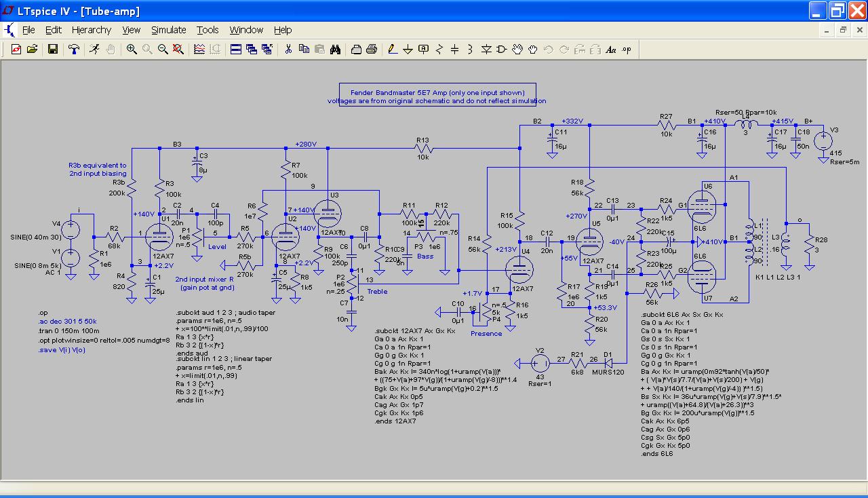
Task: Select the Drag closed-hand tool
Action: pyautogui.click(x=533, y=50)
